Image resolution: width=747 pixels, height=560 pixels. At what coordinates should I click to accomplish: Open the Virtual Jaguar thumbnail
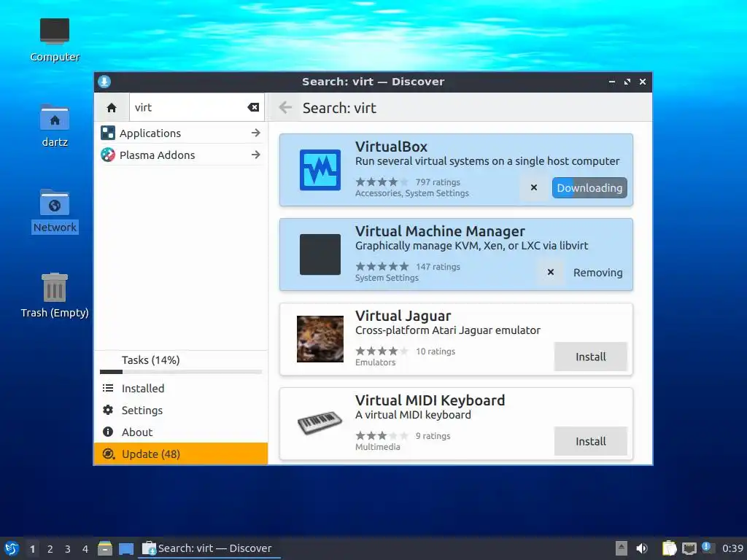click(320, 339)
